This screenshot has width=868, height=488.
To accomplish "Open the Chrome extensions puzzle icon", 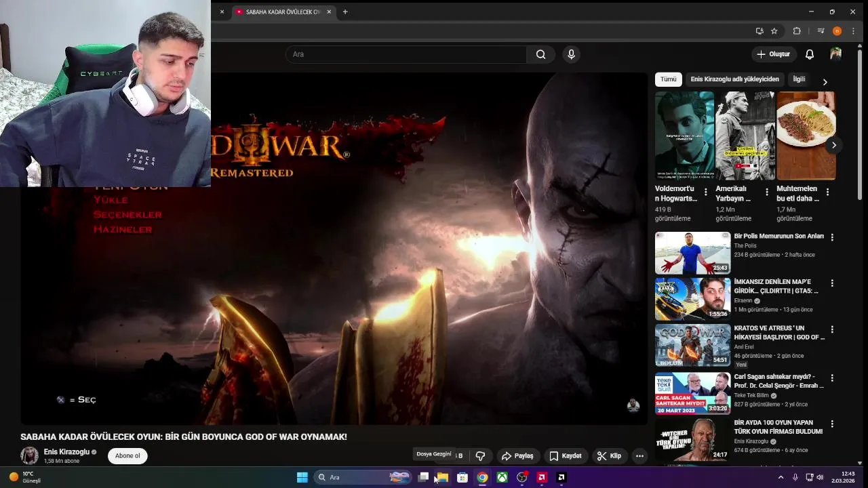I will (x=797, y=31).
